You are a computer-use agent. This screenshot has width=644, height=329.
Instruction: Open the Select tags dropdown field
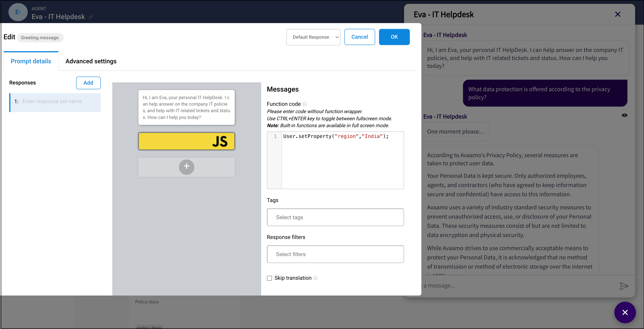point(335,217)
